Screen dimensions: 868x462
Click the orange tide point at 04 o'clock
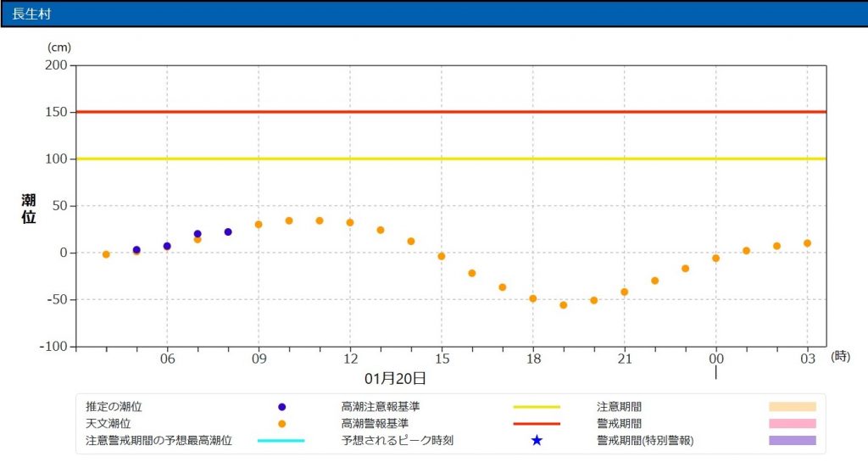(x=106, y=254)
